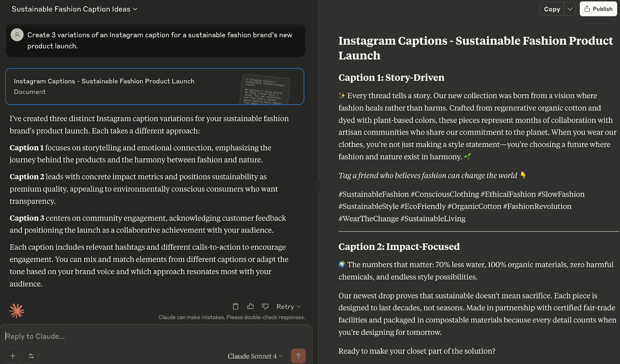Viewport: 620px width, 364px height.
Task: Open the chat title dropdown chevron
Action: (x=135, y=9)
